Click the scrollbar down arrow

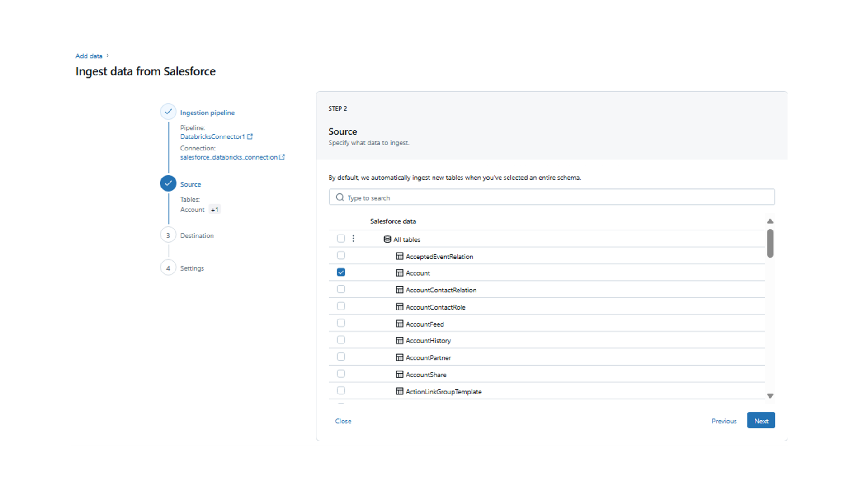(770, 396)
